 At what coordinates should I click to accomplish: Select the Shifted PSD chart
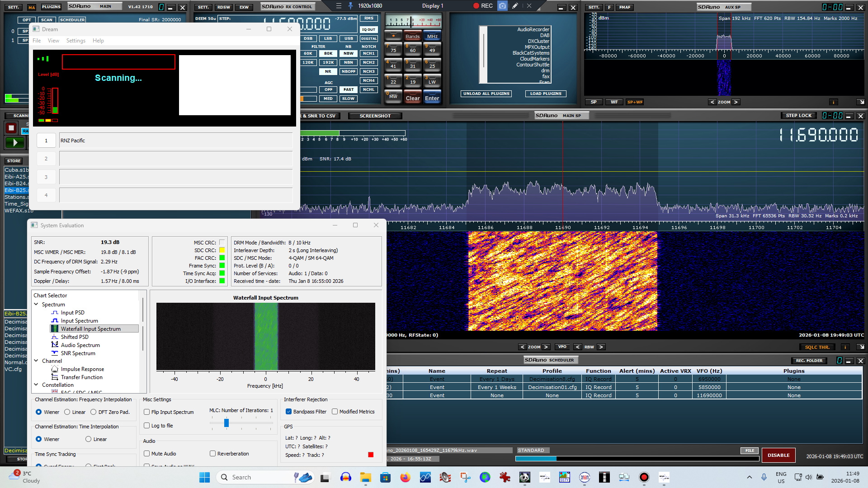click(x=75, y=337)
